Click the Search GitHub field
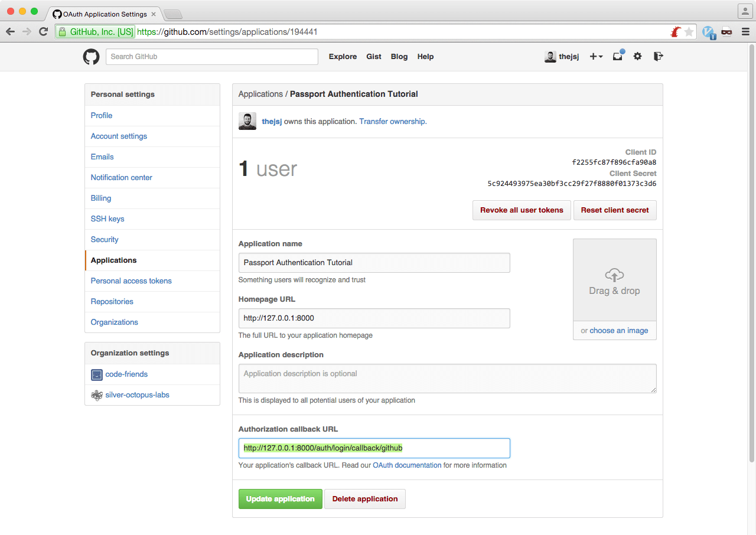The height and width of the screenshot is (535, 756). coord(212,57)
